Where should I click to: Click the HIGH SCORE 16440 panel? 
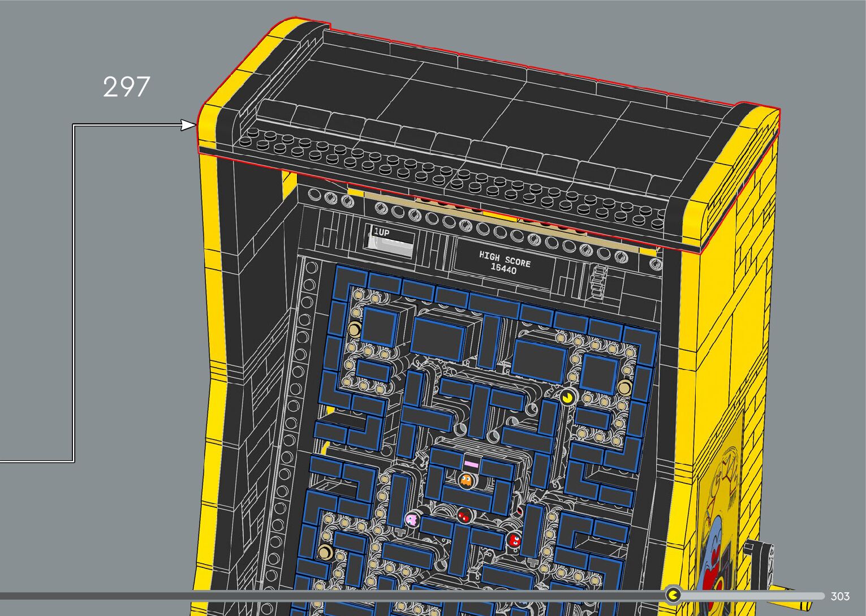[x=505, y=263]
